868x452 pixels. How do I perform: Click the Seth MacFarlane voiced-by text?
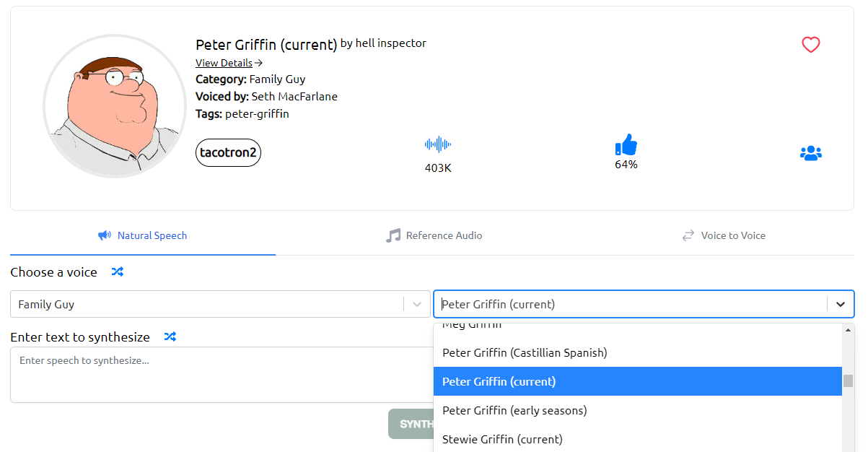[294, 97]
